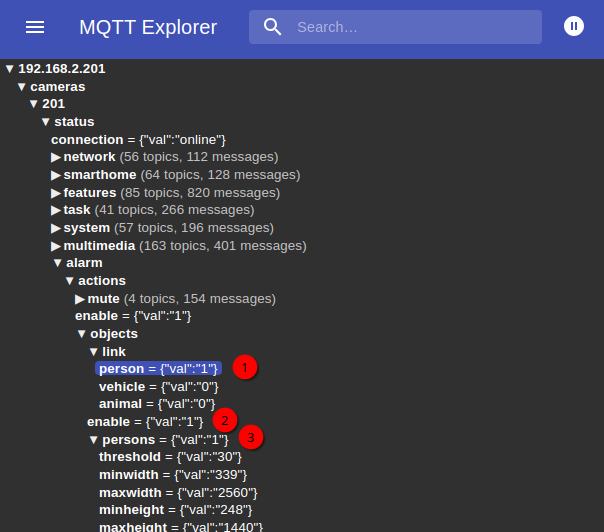Collapse the cameras node
Screen dimensions: 604x532
click(x=22, y=87)
